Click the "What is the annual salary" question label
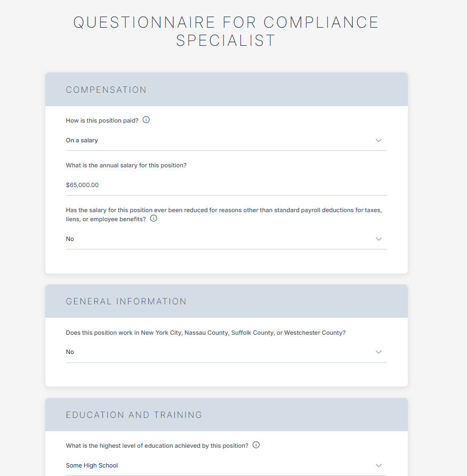 click(x=126, y=165)
